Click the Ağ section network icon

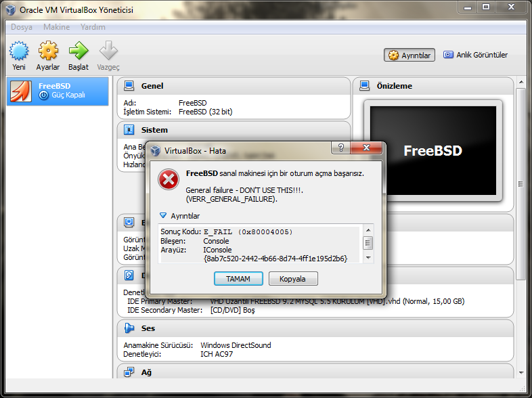click(x=129, y=372)
